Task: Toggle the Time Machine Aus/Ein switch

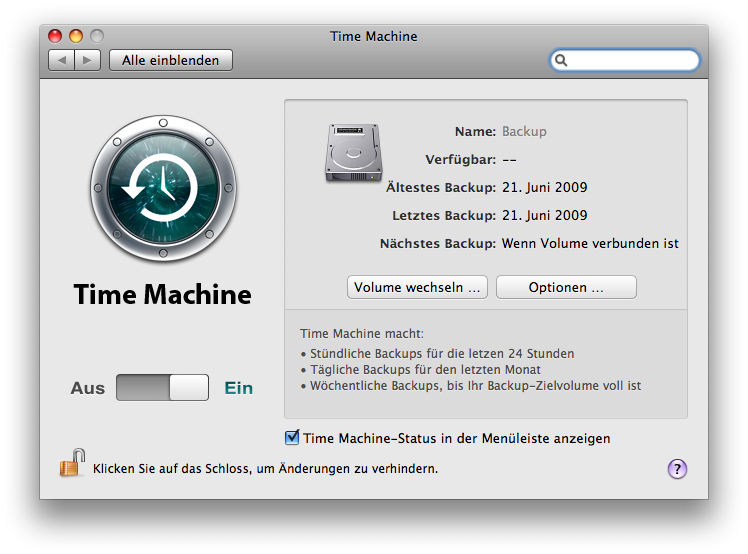Action: click(162, 387)
